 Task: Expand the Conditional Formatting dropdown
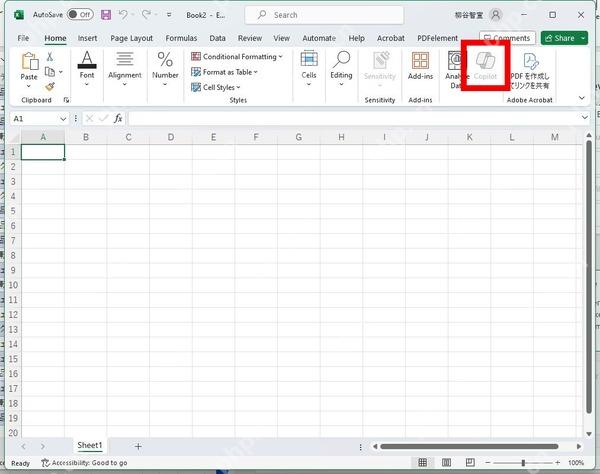point(280,57)
